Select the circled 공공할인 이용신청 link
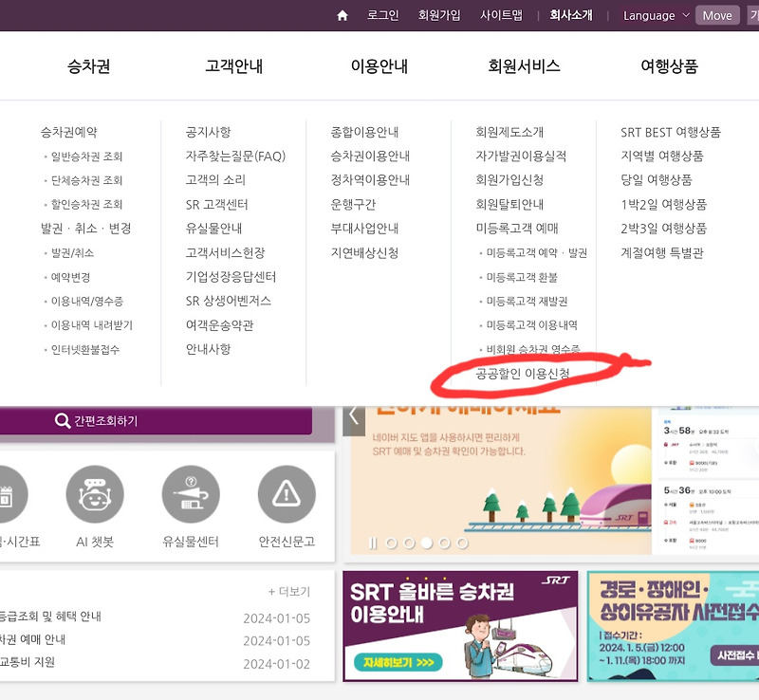The height and width of the screenshot is (700, 759). pyautogui.click(x=520, y=374)
